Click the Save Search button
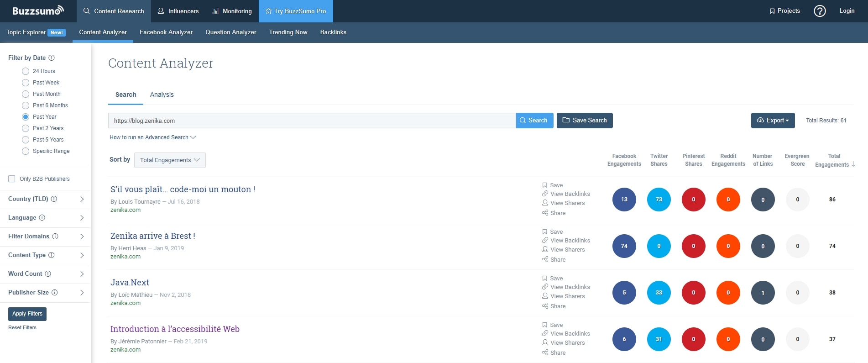The height and width of the screenshot is (363, 868). click(585, 121)
